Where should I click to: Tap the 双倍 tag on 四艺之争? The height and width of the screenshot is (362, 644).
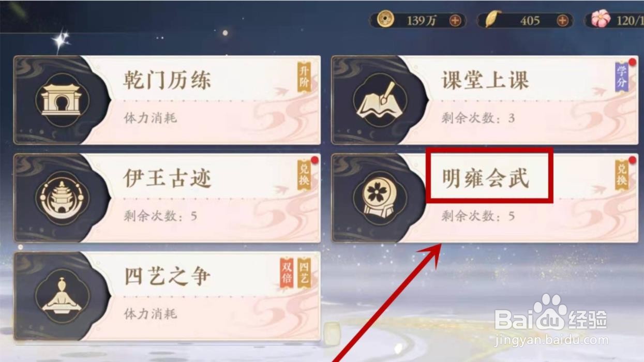[x=287, y=273]
